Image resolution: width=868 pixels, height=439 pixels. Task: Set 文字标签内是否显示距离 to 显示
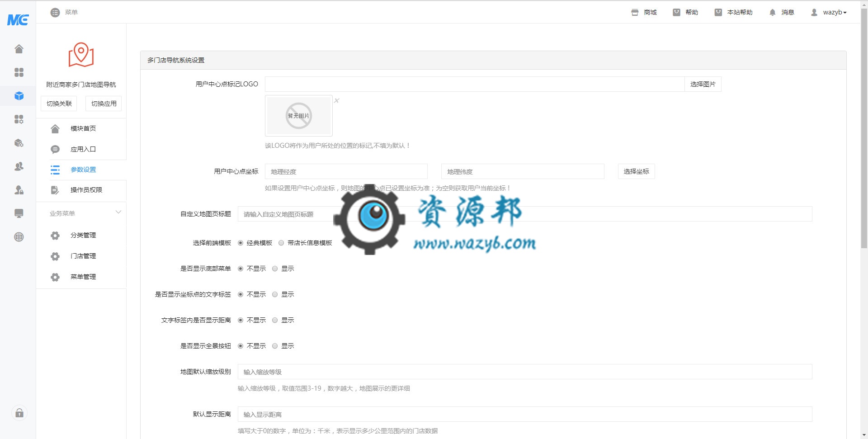click(275, 321)
